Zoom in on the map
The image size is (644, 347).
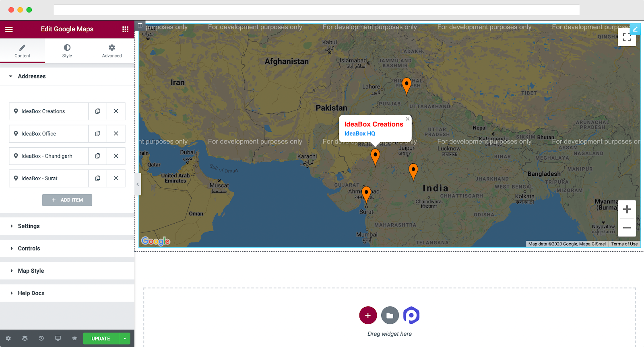(627, 209)
